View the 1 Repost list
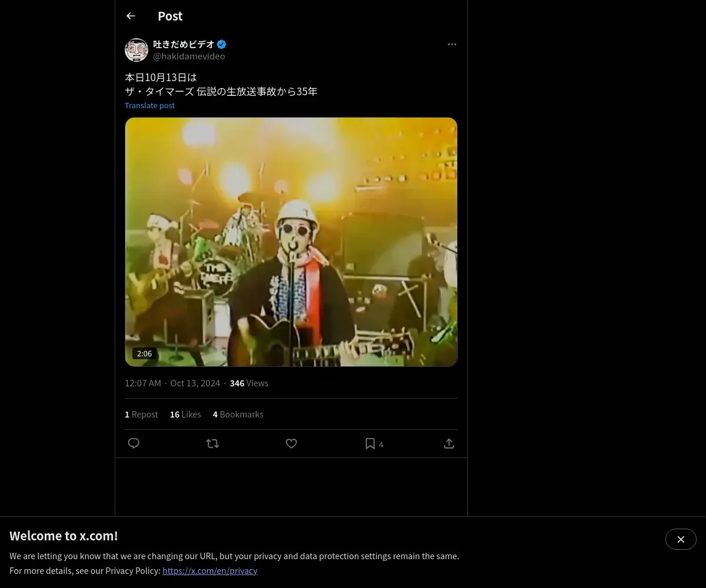The image size is (706, 588). [x=141, y=415]
